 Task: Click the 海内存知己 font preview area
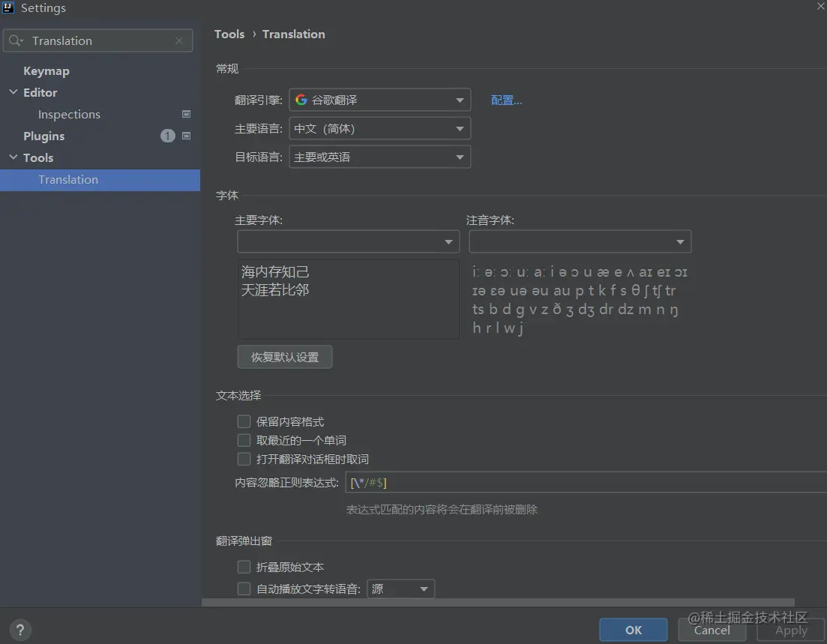tap(348, 299)
